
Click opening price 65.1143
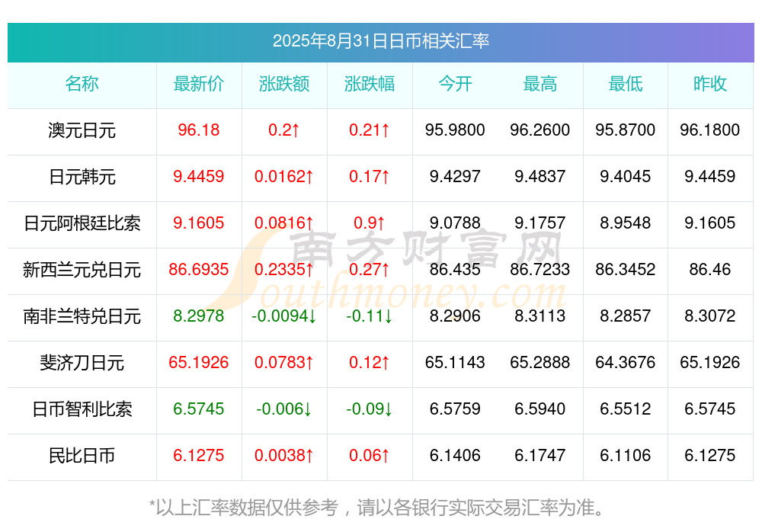tap(455, 362)
